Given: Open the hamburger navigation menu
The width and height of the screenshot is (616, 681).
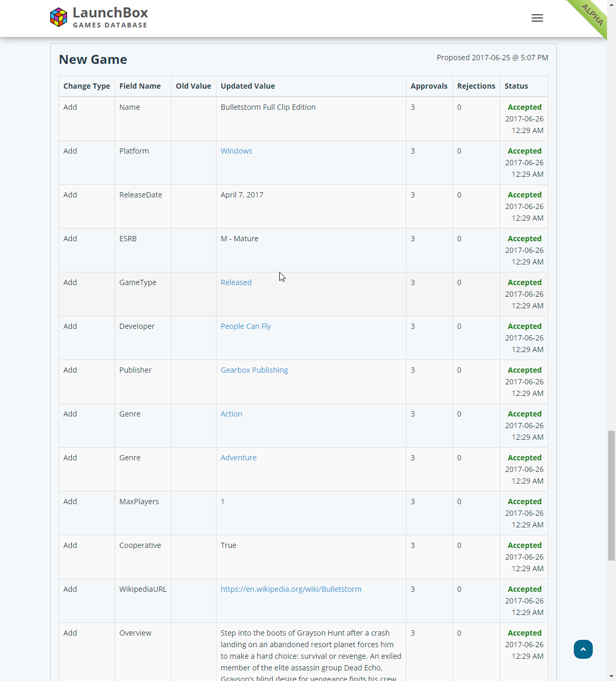Looking at the screenshot, I should [537, 18].
